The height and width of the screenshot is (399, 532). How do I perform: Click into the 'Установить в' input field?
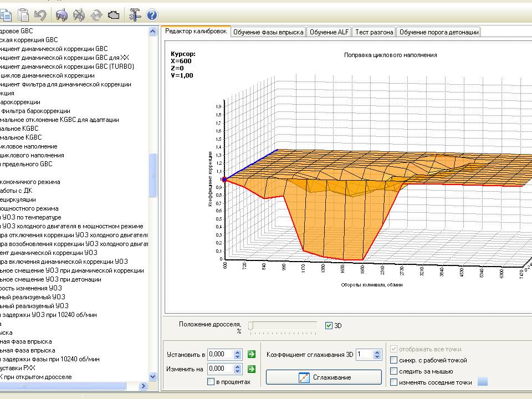pos(221,355)
